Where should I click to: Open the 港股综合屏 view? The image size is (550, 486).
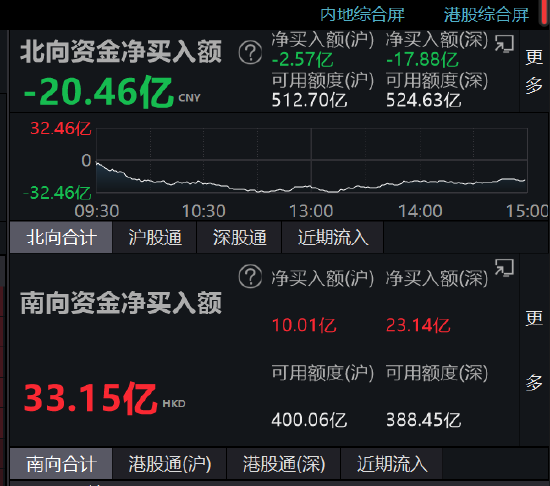click(486, 15)
